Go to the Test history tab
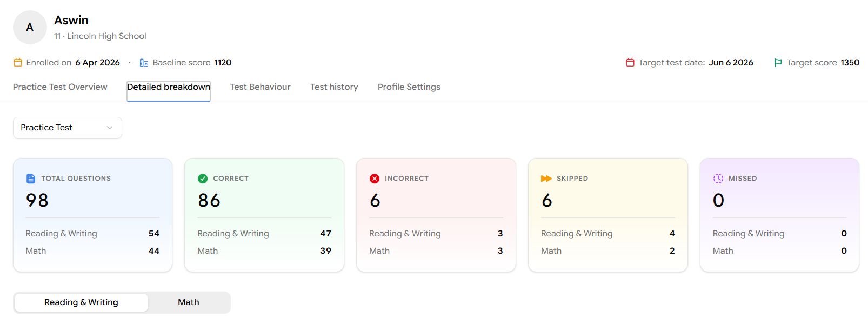Viewport: 868px width, 323px height. [x=334, y=87]
